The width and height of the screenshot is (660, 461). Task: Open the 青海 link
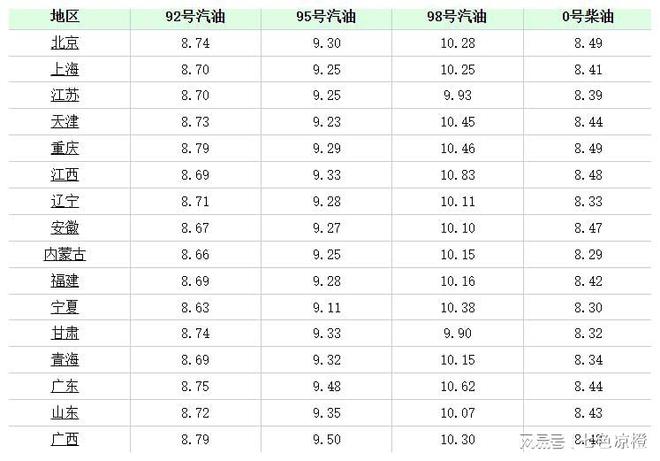(x=65, y=359)
